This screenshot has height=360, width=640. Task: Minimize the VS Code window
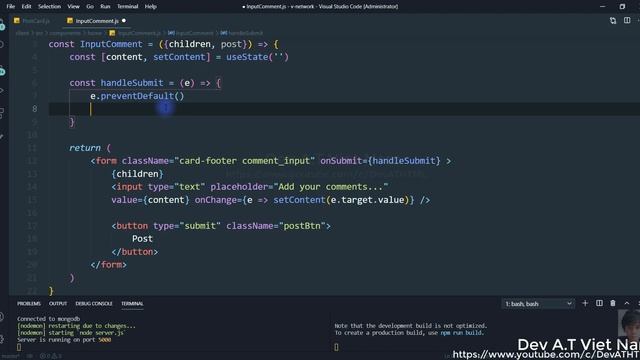(602, 7)
